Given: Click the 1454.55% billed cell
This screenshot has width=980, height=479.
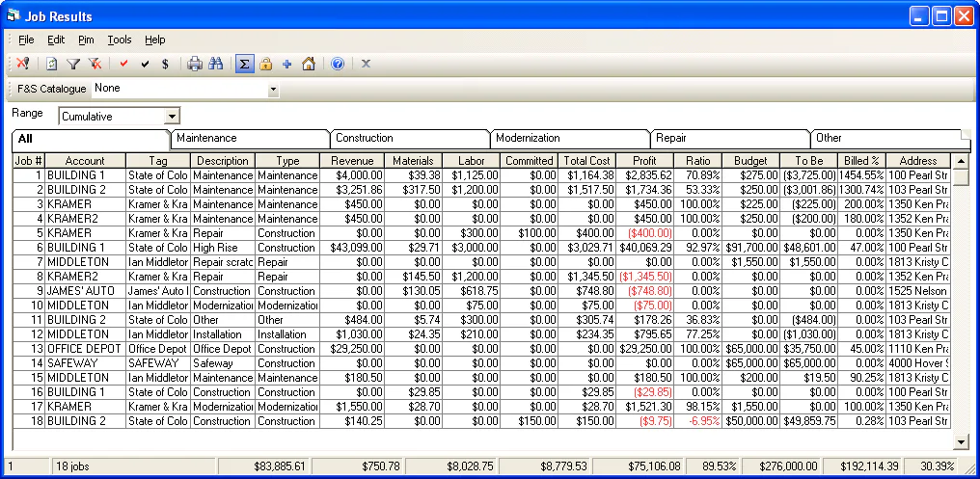Looking at the screenshot, I should click(x=862, y=175).
